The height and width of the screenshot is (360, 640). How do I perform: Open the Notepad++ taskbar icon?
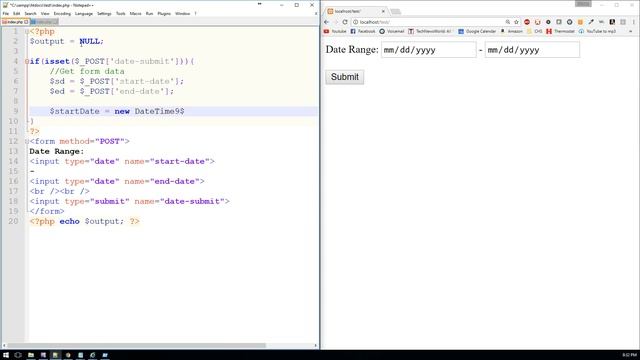(x=55, y=355)
